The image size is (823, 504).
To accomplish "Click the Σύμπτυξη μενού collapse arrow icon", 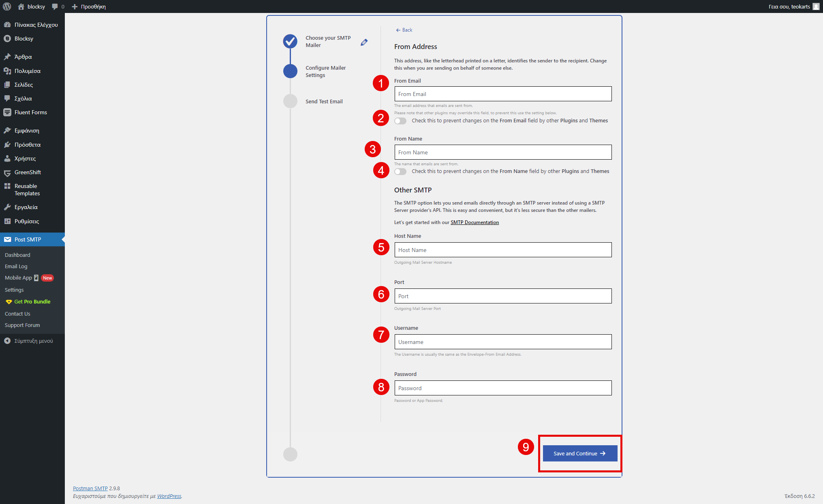I will tap(7, 341).
